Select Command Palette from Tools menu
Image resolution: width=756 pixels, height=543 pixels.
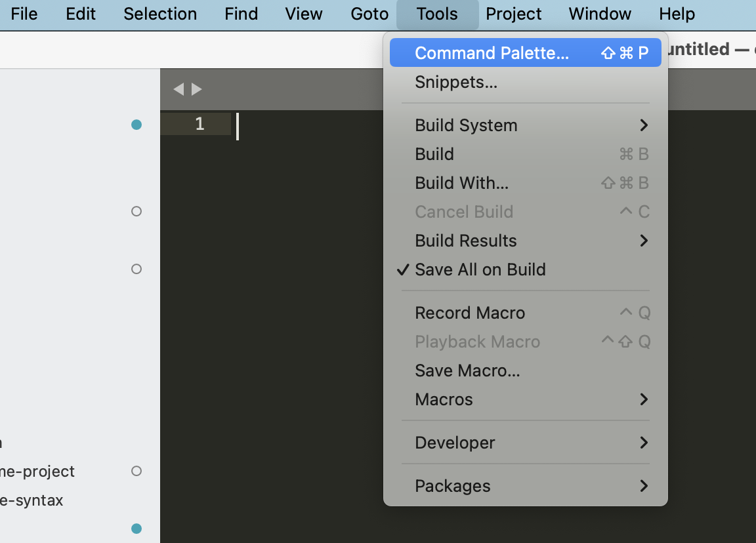[x=492, y=53]
